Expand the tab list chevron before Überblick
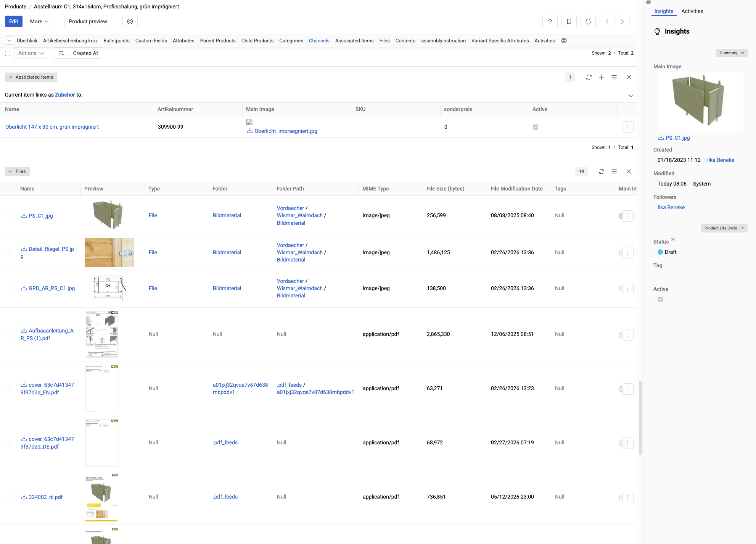This screenshot has height=544, width=756. tap(9, 40)
